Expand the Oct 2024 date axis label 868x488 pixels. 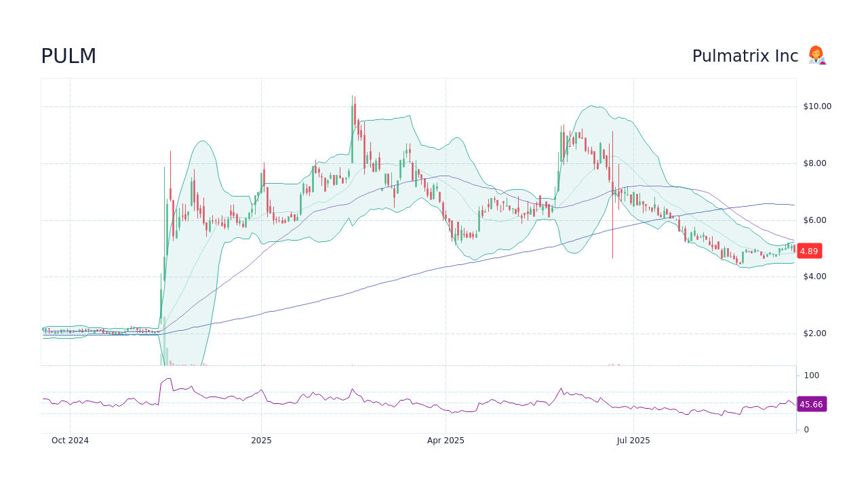tap(69, 440)
